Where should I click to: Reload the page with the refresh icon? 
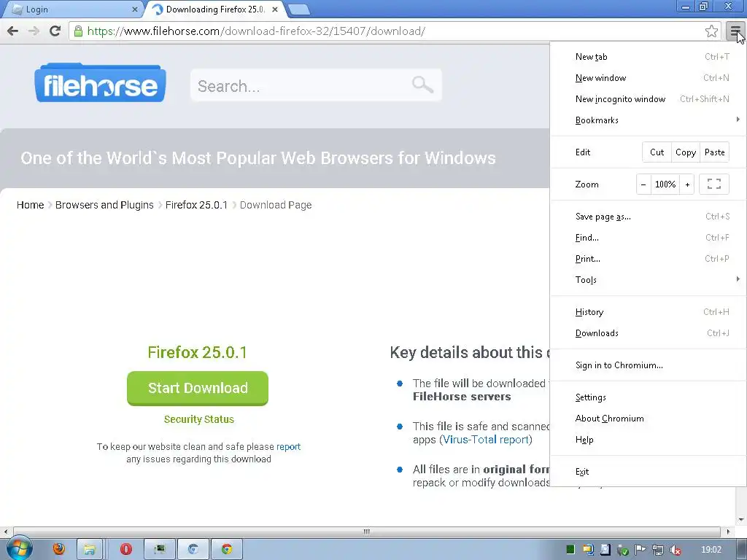(x=55, y=31)
